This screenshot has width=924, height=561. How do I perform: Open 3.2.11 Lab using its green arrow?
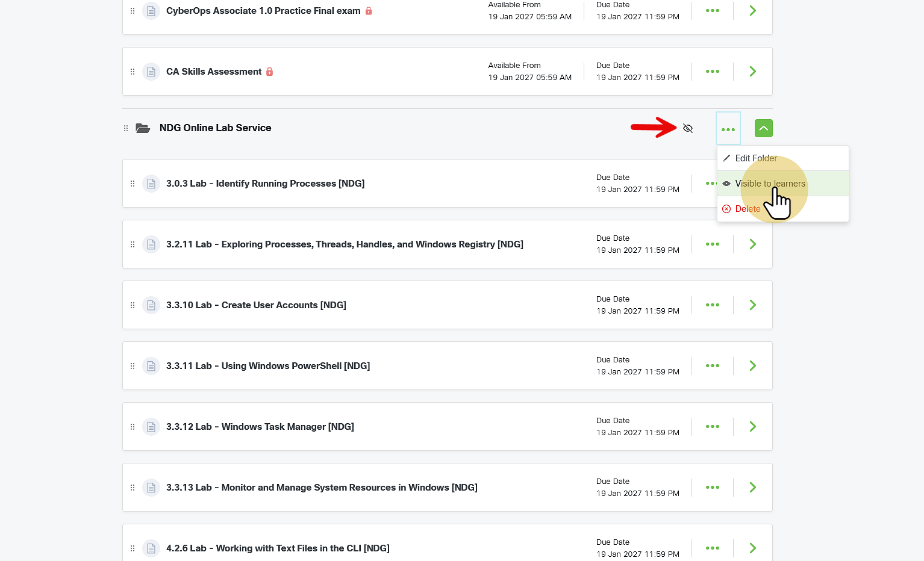[752, 244]
